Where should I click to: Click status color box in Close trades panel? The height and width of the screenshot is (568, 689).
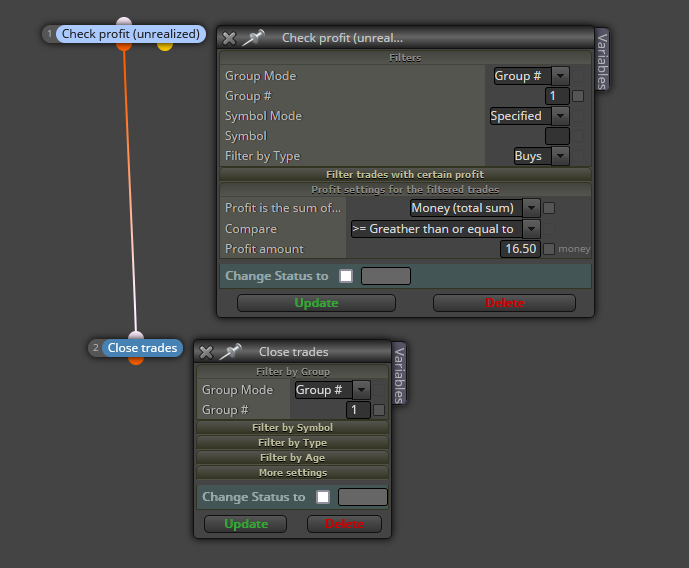point(363,497)
